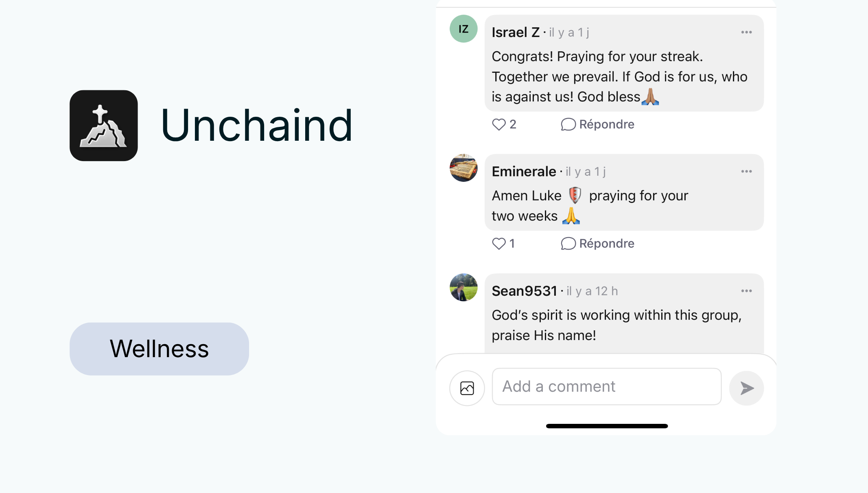The height and width of the screenshot is (493, 868).
Task: Like Israel Z's comment with the heart toggle
Action: point(498,124)
